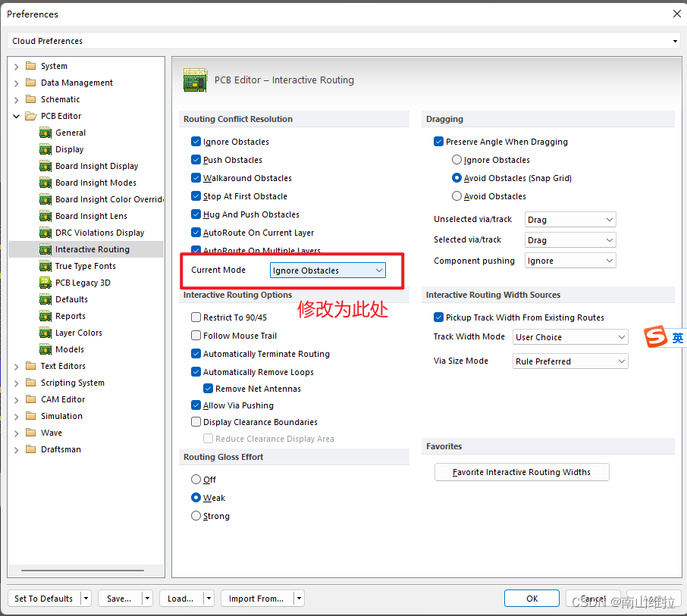Click the OK button
The height and width of the screenshot is (616, 687).
[x=532, y=598]
